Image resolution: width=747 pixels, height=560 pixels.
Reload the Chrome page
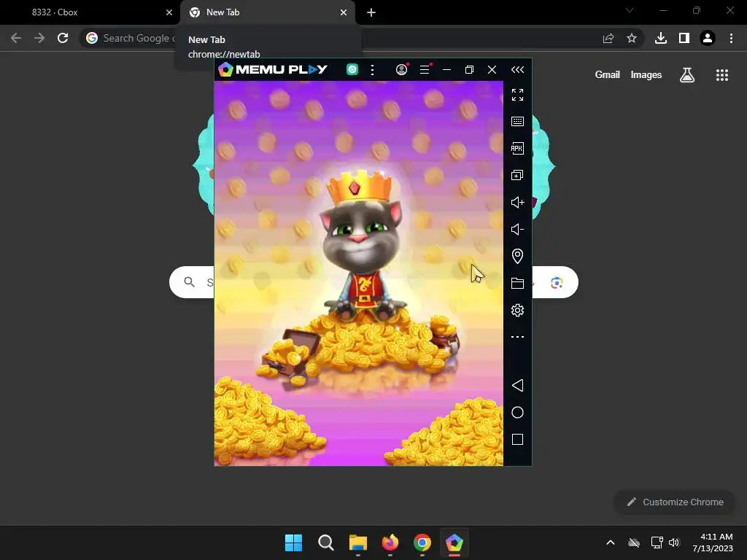63,38
